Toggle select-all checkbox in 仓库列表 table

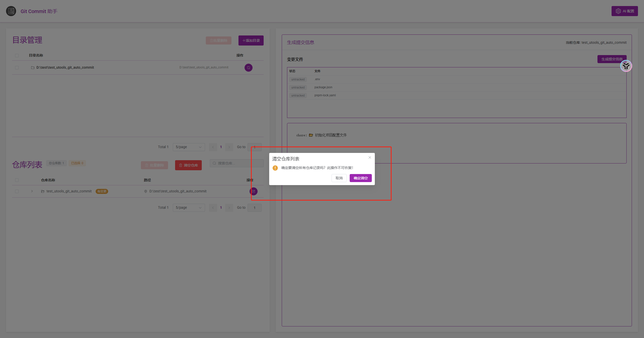click(17, 180)
